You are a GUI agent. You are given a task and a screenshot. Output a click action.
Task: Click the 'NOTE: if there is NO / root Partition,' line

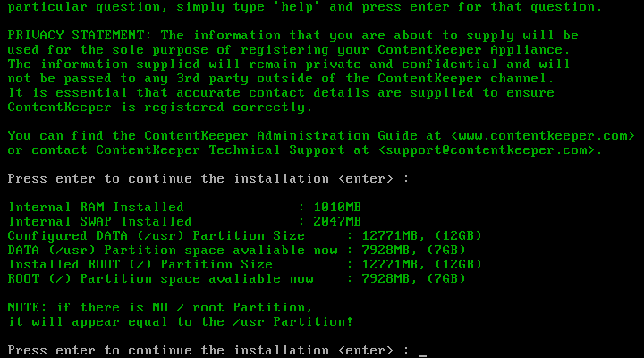pos(160,308)
